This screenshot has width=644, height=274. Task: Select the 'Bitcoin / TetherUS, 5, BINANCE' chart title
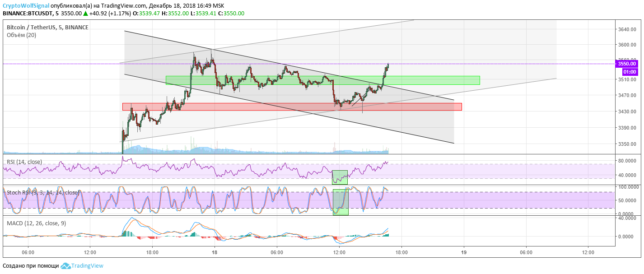[47, 27]
